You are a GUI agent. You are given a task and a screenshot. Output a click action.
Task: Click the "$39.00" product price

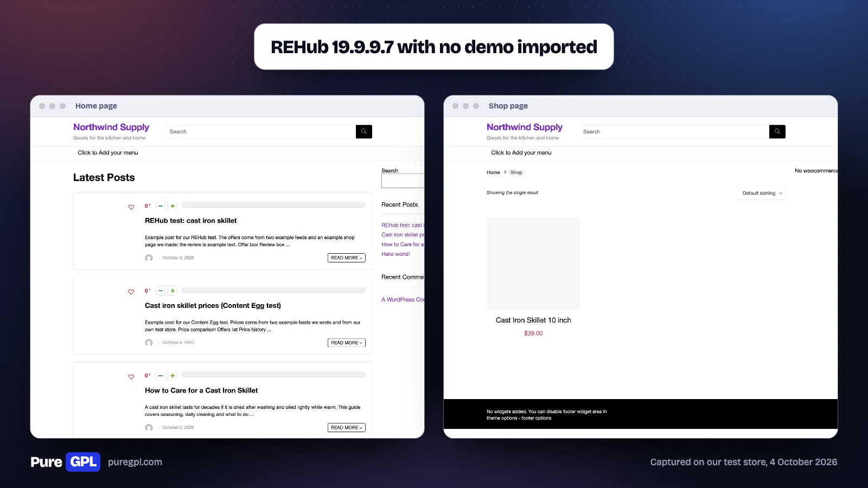pyautogui.click(x=533, y=333)
